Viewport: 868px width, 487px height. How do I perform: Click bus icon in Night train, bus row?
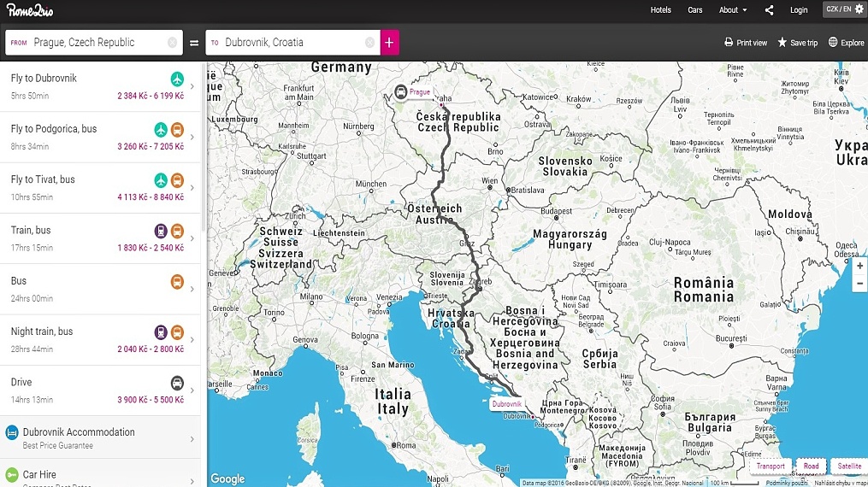[x=177, y=332]
